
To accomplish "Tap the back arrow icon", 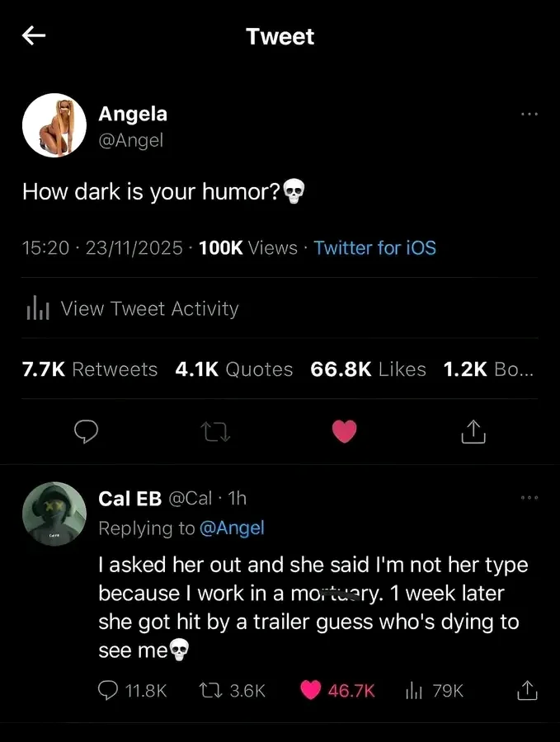I will pos(34,35).
